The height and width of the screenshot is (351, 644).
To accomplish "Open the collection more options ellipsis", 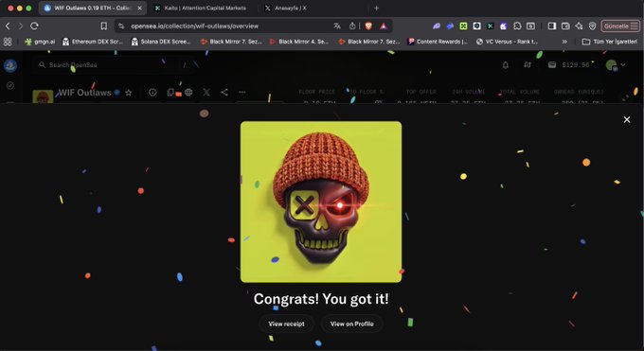I will (x=242, y=93).
